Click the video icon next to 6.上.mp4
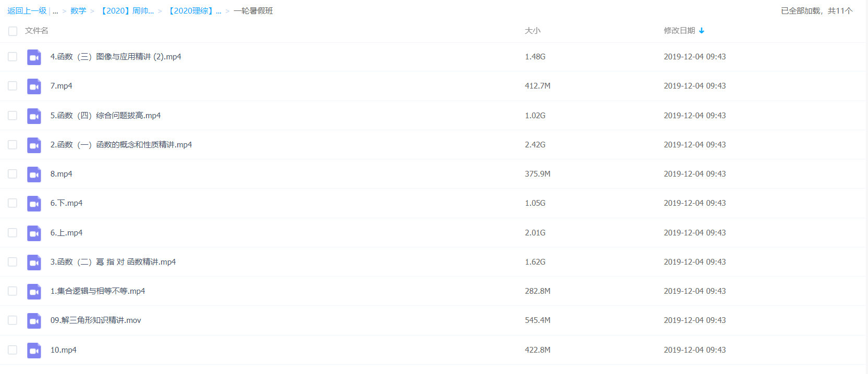This screenshot has height=374, width=868. (34, 233)
